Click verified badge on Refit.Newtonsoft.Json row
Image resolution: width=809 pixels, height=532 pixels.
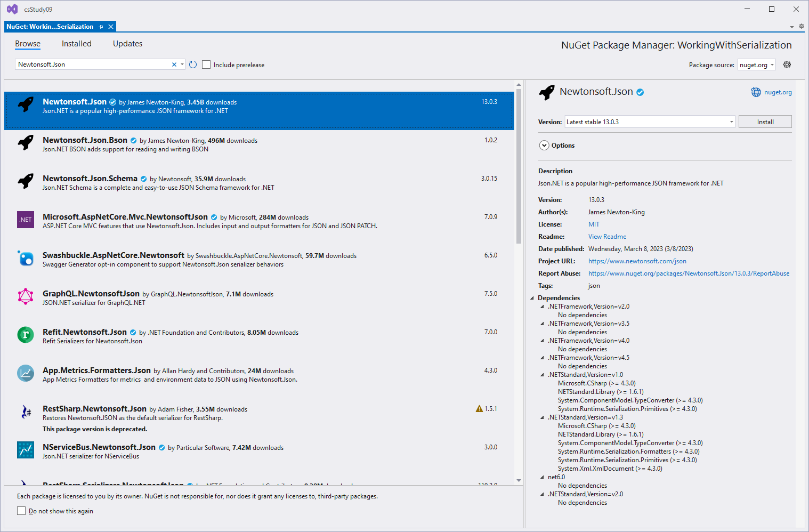[133, 333]
